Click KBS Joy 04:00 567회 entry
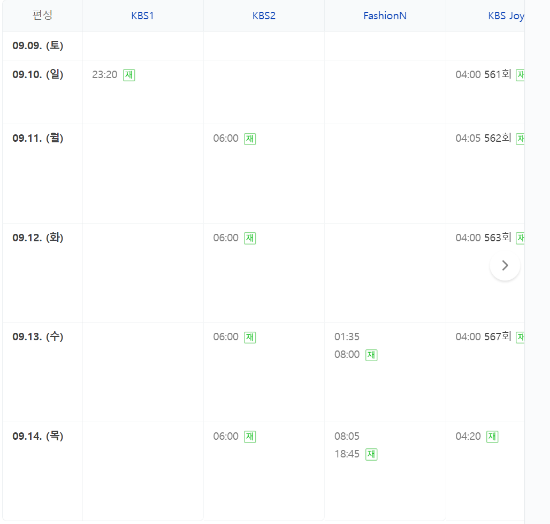The width and height of the screenshot is (550, 524). pyautogui.click(x=483, y=337)
